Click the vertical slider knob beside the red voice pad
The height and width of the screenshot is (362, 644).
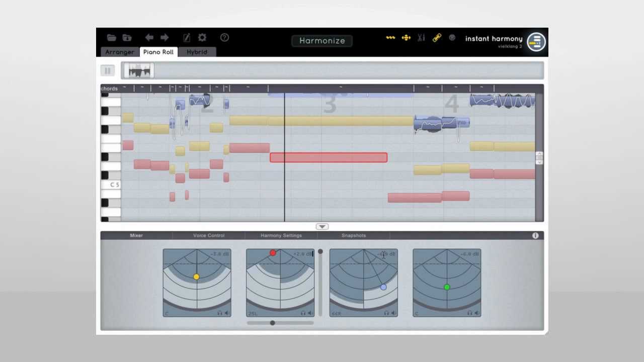coord(320,251)
